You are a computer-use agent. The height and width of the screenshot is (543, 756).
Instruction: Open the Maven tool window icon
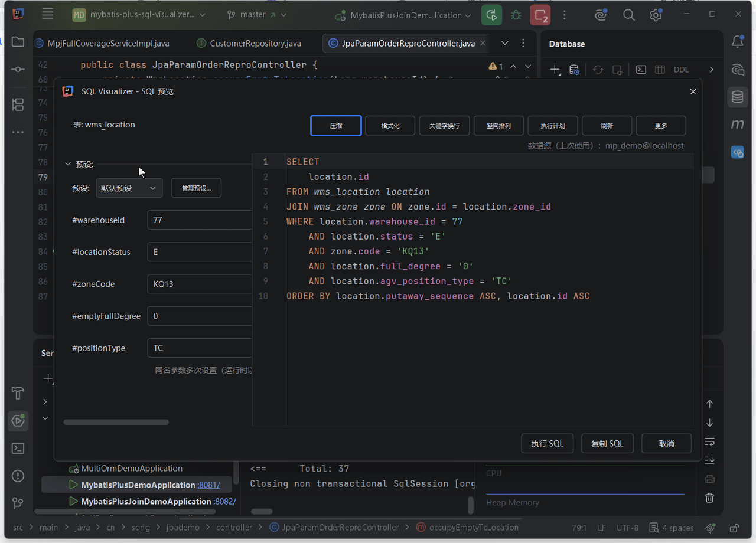pyautogui.click(x=738, y=125)
